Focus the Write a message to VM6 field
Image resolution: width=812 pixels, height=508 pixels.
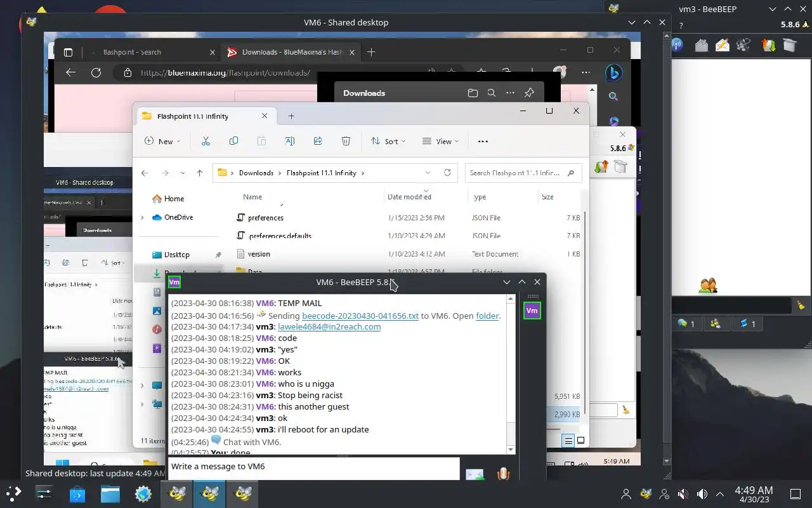[x=314, y=468]
